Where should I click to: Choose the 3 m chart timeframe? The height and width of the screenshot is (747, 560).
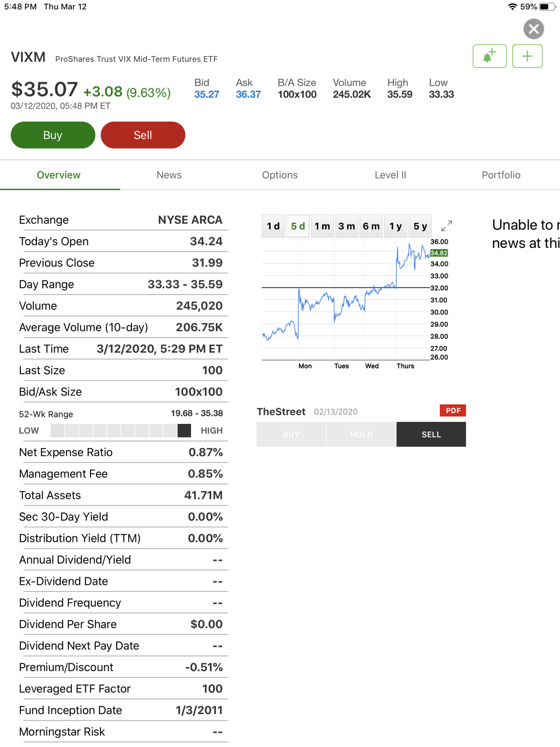[346, 226]
